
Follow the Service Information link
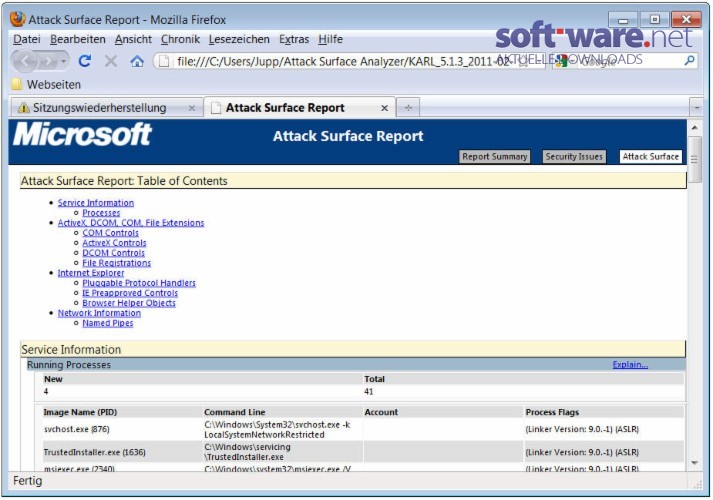[95, 203]
